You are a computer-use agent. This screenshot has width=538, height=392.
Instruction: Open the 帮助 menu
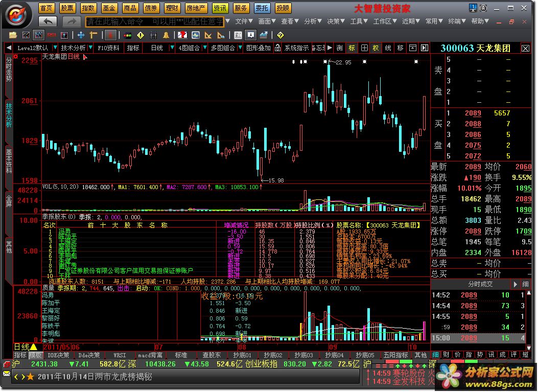click(480, 21)
